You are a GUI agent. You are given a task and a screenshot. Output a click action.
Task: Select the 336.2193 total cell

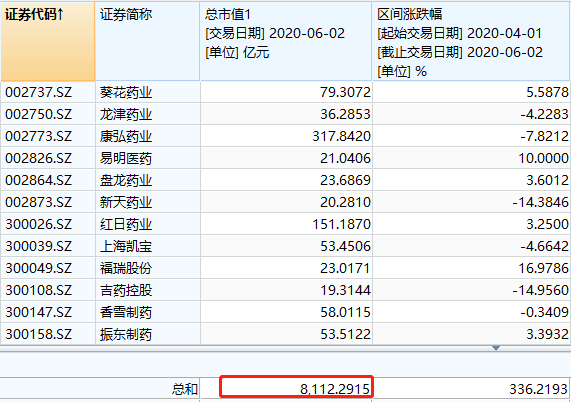472,389
